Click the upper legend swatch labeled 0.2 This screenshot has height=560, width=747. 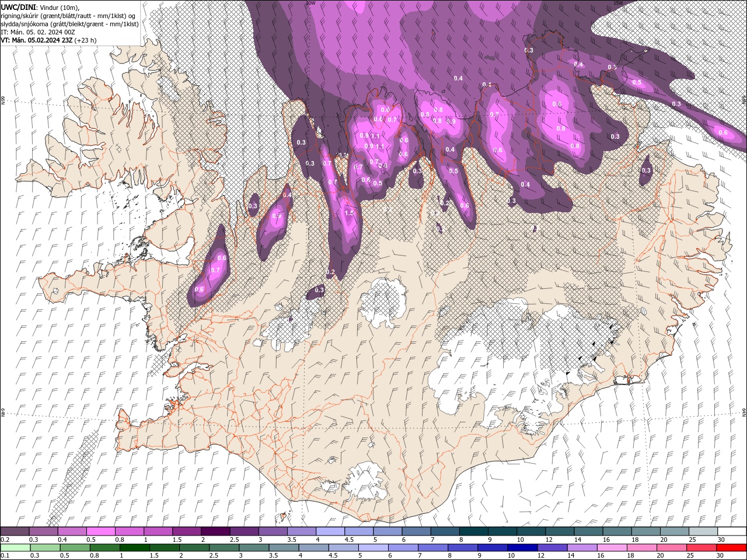15,531
